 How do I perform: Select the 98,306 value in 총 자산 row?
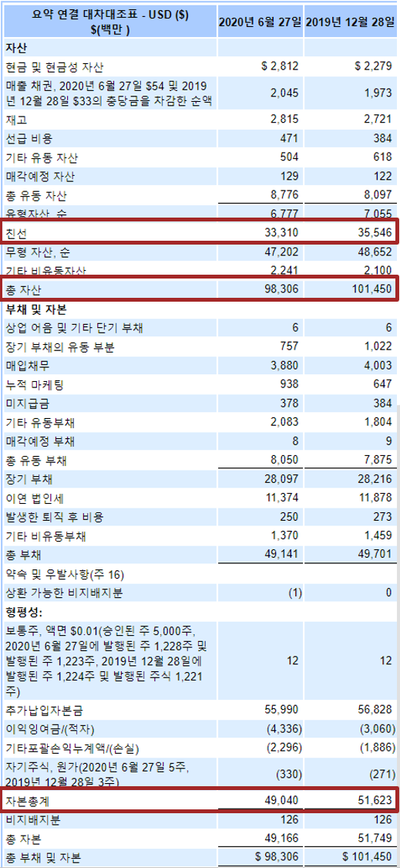282,289
